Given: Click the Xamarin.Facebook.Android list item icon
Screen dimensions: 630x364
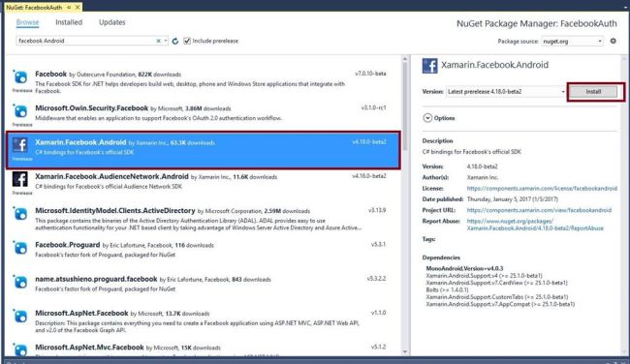Looking at the screenshot, I should coord(20,145).
